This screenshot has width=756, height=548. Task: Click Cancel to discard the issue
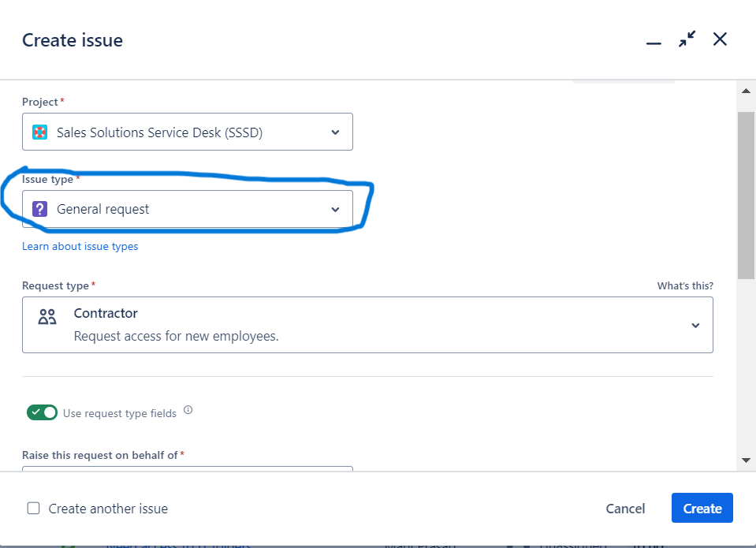tap(625, 509)
